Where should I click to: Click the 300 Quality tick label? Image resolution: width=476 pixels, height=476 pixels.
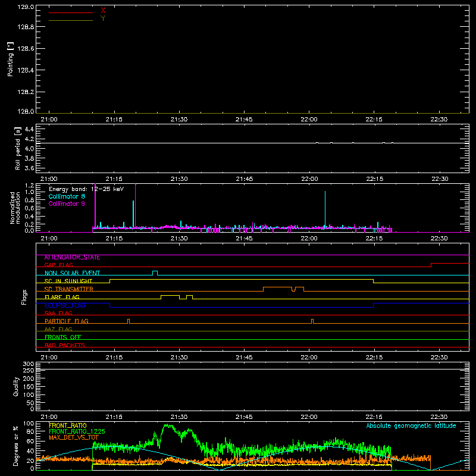coord(28,364)
